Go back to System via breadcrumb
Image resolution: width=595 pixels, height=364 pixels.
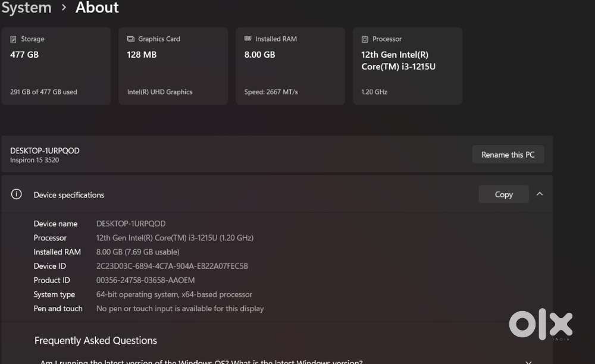click(26, 8)
